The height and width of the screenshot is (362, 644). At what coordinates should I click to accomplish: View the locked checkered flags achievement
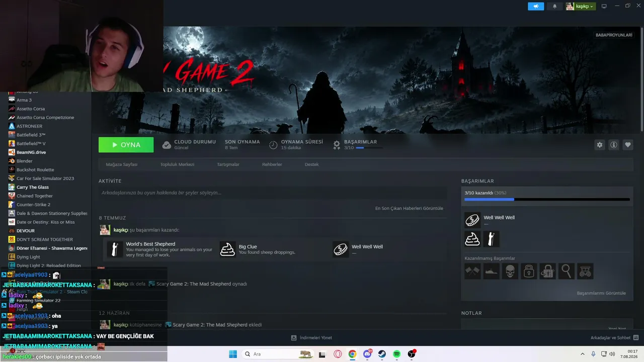[472, 271]
